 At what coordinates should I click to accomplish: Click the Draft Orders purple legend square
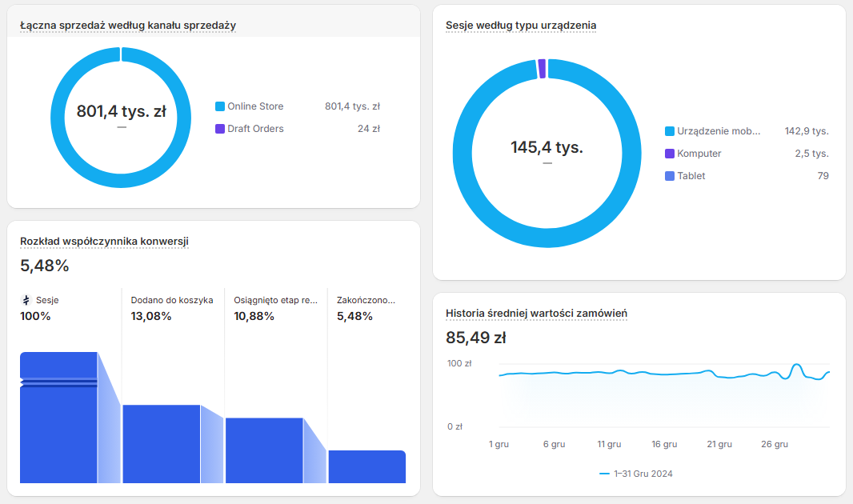click(x=220, y=129)
